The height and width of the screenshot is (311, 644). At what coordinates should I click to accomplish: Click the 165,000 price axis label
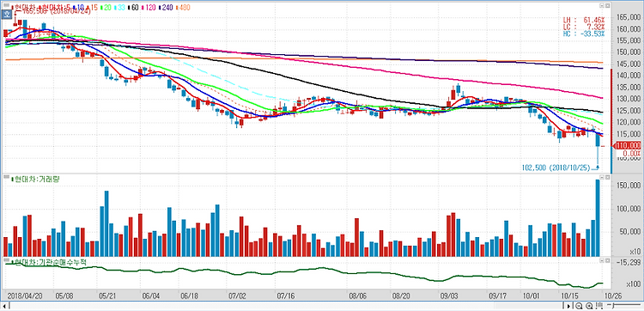click(629, 17)
